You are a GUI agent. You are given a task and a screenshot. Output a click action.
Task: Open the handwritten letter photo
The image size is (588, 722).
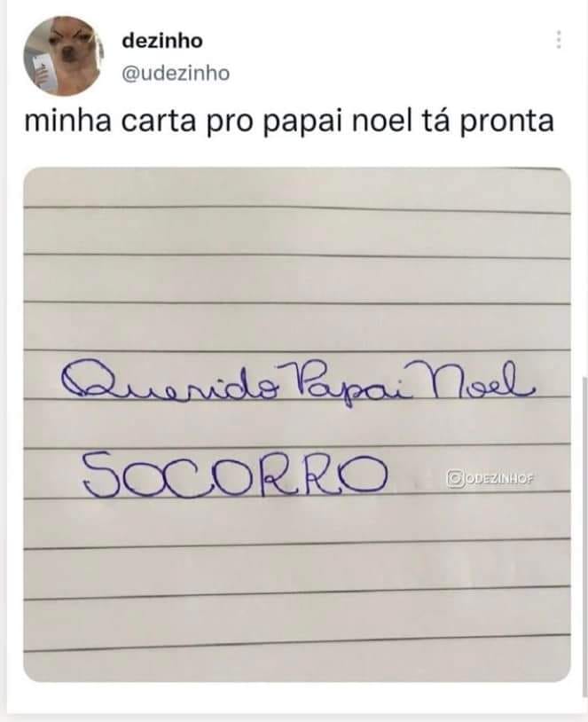coord(297,425)
